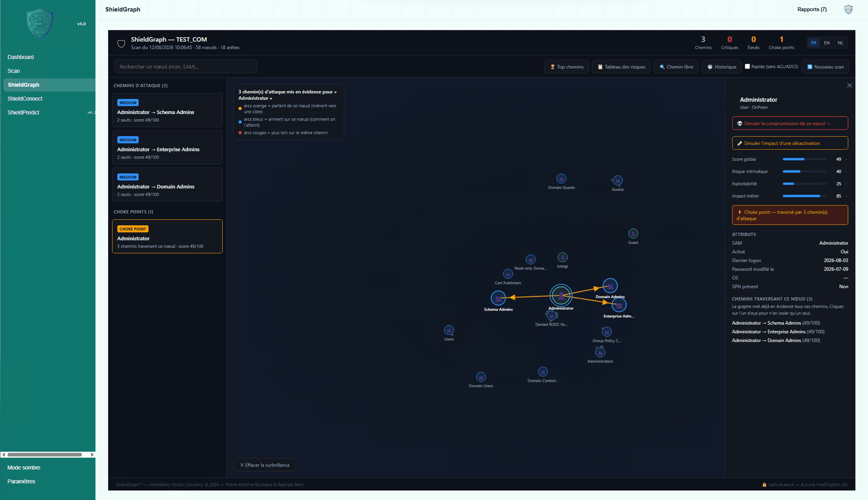Open the Historique button
The height and width of the screenshot is (500, 868).
(x=722, y=67)
